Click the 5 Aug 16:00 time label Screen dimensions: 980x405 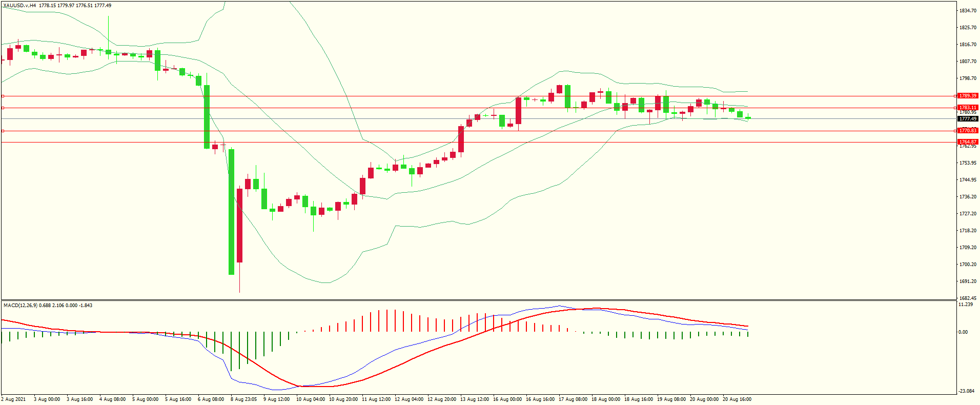click(x=178, y=399)
